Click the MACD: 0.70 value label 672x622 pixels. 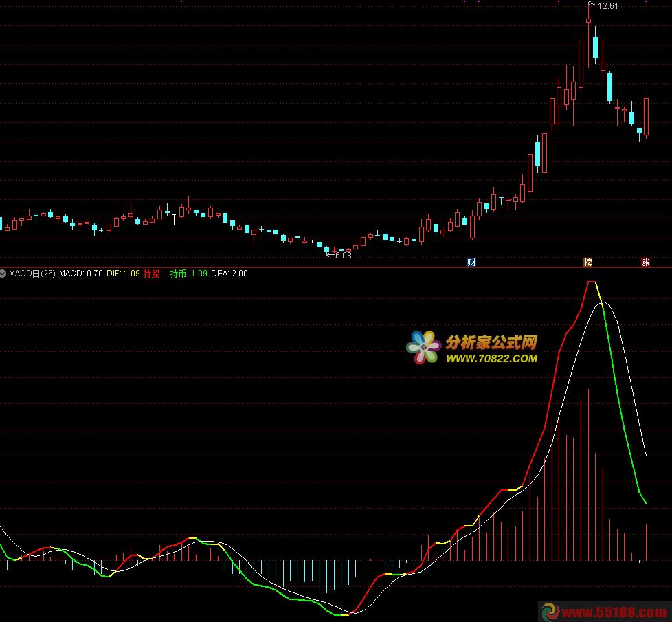tap(81, 274)
